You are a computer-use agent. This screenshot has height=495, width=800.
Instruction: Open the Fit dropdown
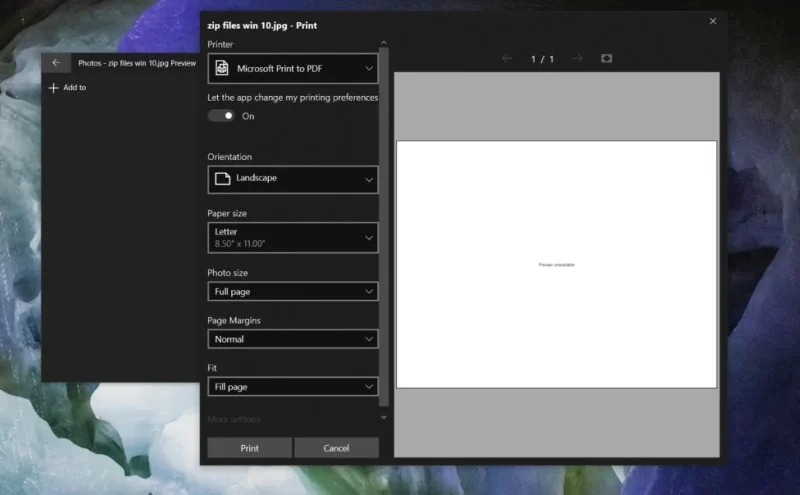point(293,386)
